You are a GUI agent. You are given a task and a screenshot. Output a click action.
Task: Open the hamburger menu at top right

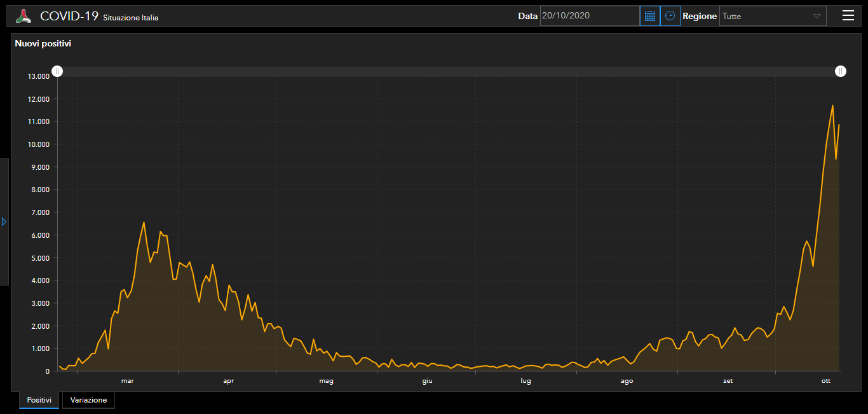click(848, 16)
